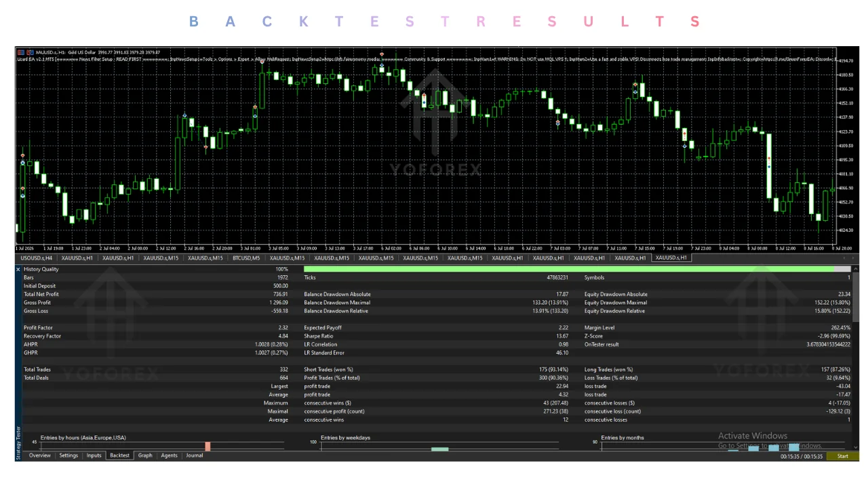Click the Ticks value 47863231
The image size is (868, 488).
click(556, 278)
